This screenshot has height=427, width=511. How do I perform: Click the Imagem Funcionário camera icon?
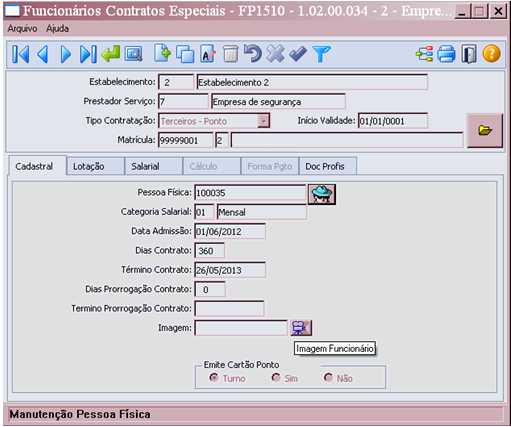(301, 328)
